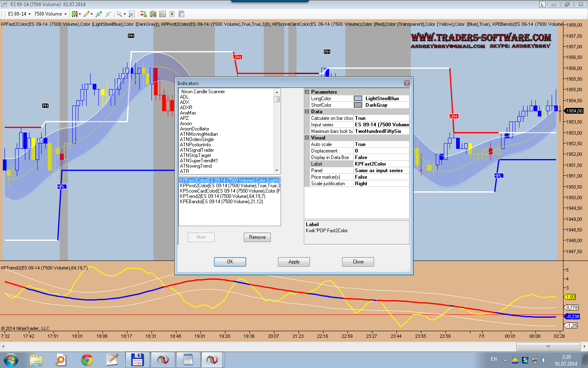The width and height of the screenshot is (588, 368).
Task: Collapse the Visual section
Action: click(307, 138)
